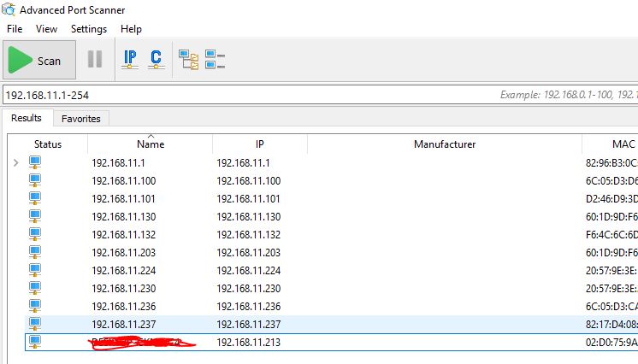Sort by the Name column header

click(151, 144)
